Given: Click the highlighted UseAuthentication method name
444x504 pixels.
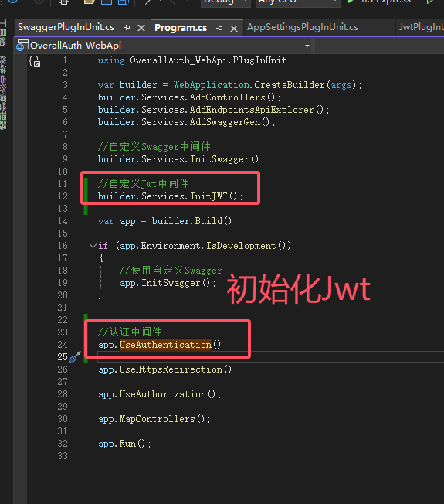Looking at the screenshot, I should click(165, 345).
